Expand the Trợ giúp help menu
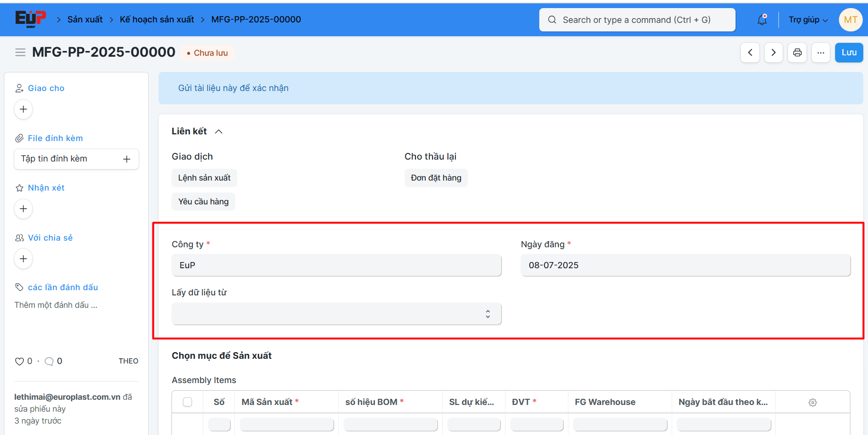The image size is (868, 435). (808, 20)
